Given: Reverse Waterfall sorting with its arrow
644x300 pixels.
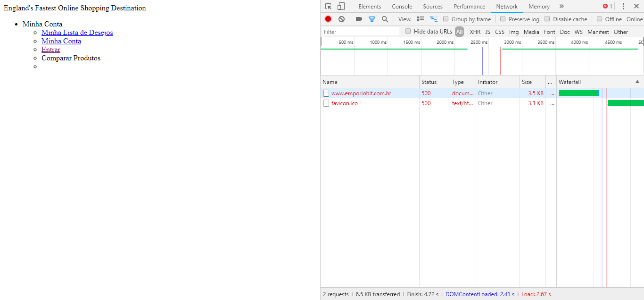Looking at the screenshot, I should click(x=637, y=82).
